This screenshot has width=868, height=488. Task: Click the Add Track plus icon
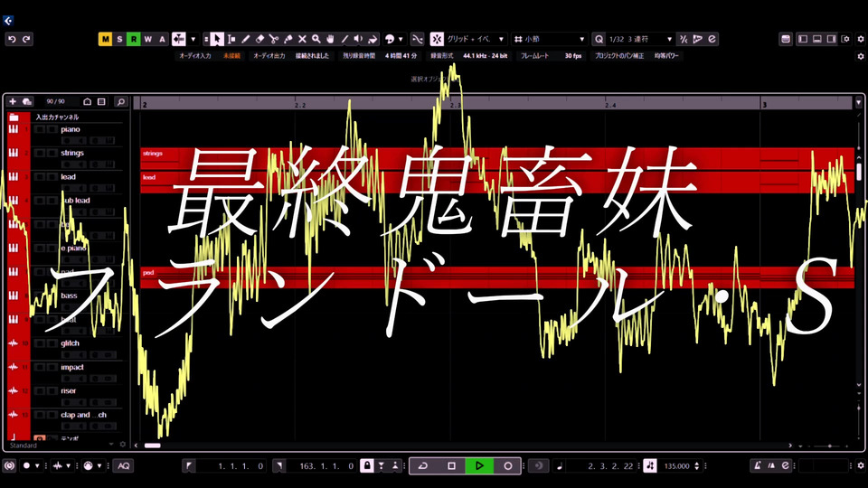pyautogui.click(x=13, y=101)
